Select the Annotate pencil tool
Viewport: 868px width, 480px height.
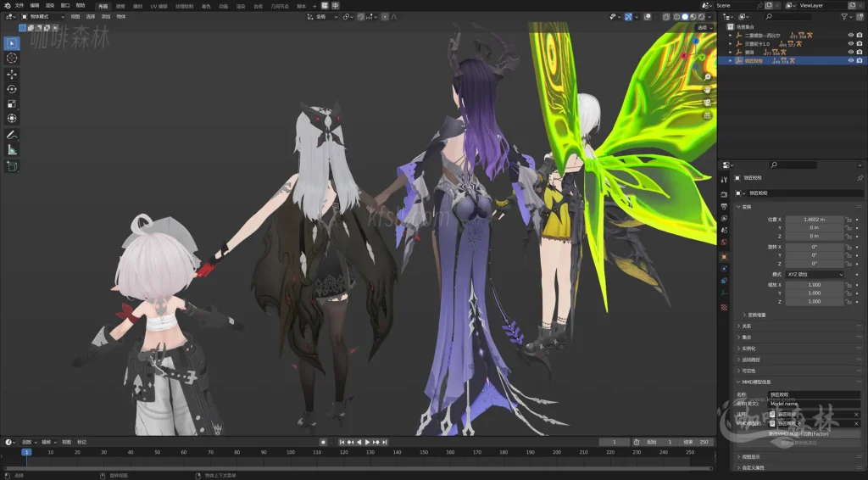[12, 135]
